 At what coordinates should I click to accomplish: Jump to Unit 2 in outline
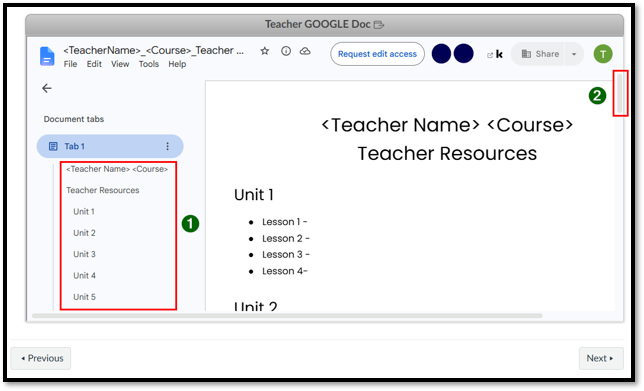84,233
